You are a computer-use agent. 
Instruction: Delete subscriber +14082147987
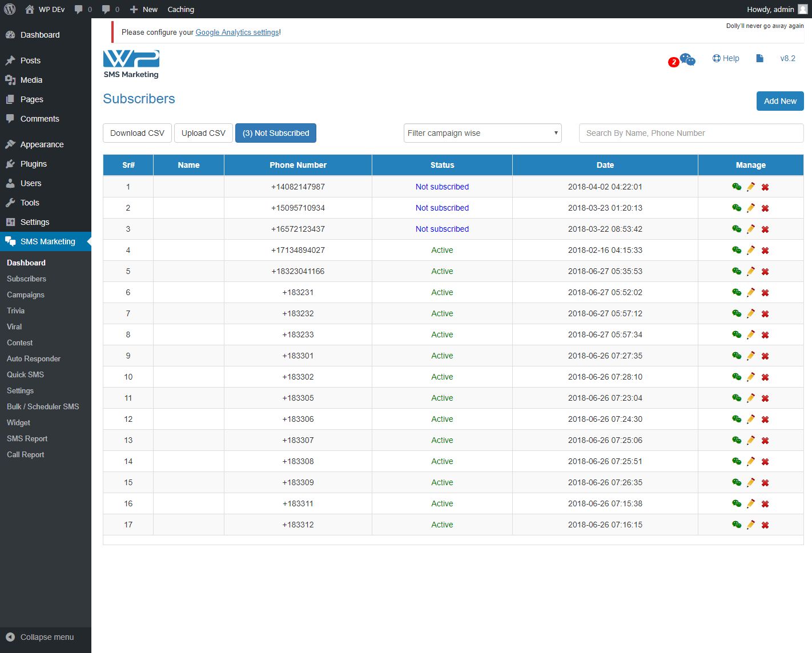[x=765, y=187]
